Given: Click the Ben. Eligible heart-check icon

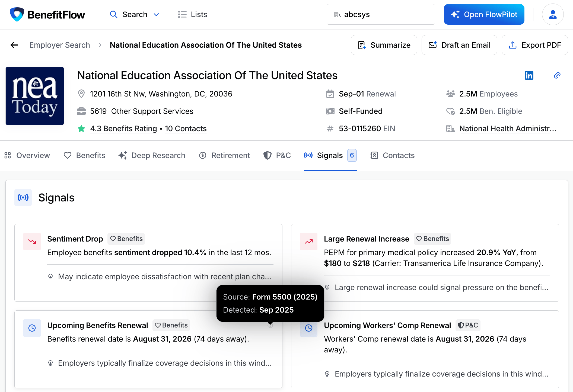Looking at the screenshot, I should tap(450, 111).
